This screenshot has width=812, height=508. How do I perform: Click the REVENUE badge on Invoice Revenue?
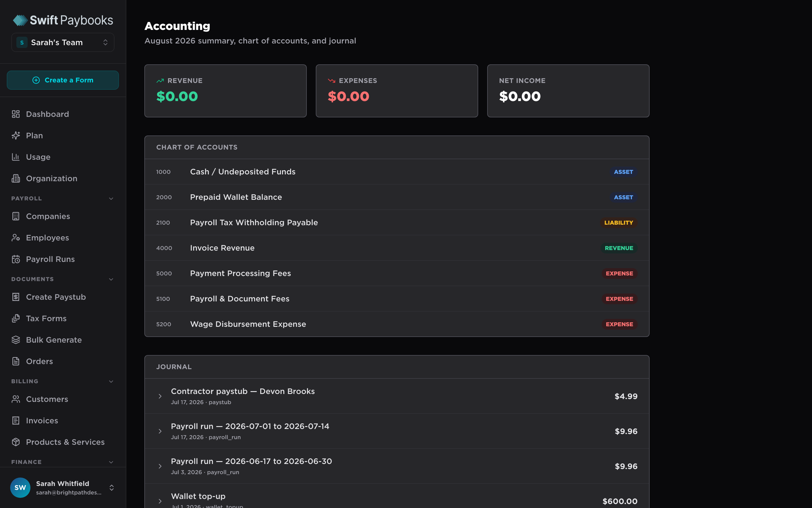(619, 248)
